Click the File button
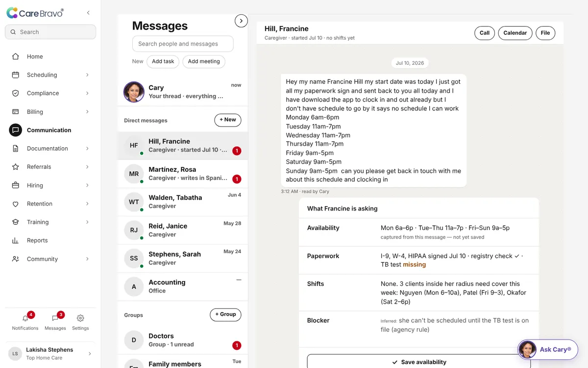Screen dimensions: 588x368 [545, 33]
